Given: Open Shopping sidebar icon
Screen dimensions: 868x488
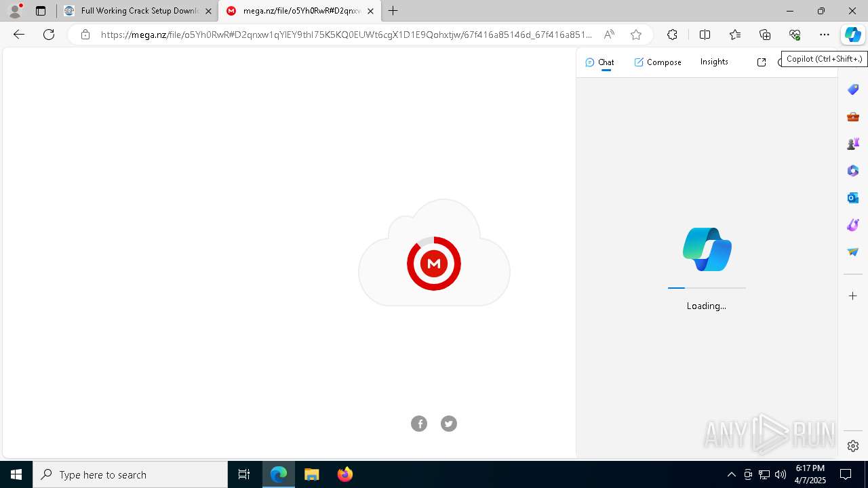Looking at the screenshot, I should (x=853, y=89).
